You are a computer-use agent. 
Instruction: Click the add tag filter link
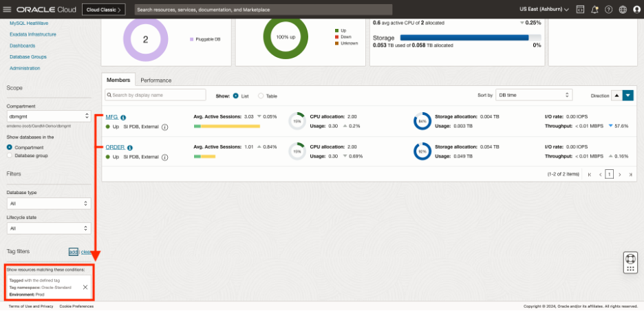pyautogui.click(x=73, y=252)
